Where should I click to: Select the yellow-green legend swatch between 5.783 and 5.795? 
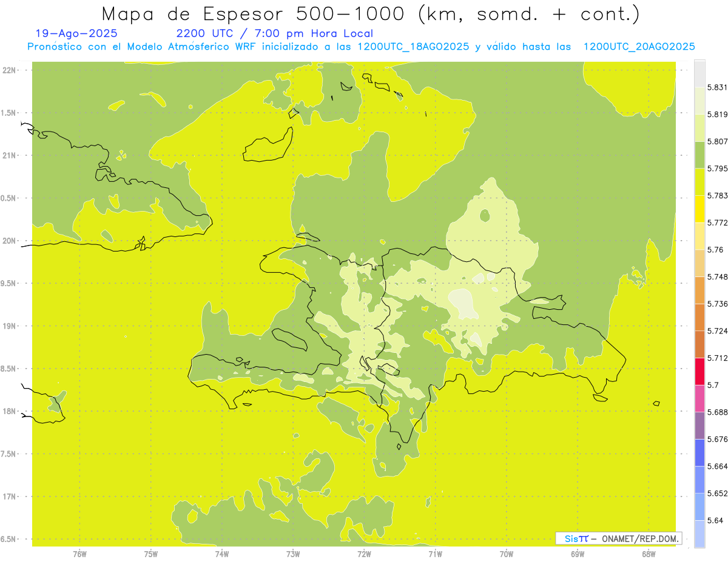click(x=699, y=182)
